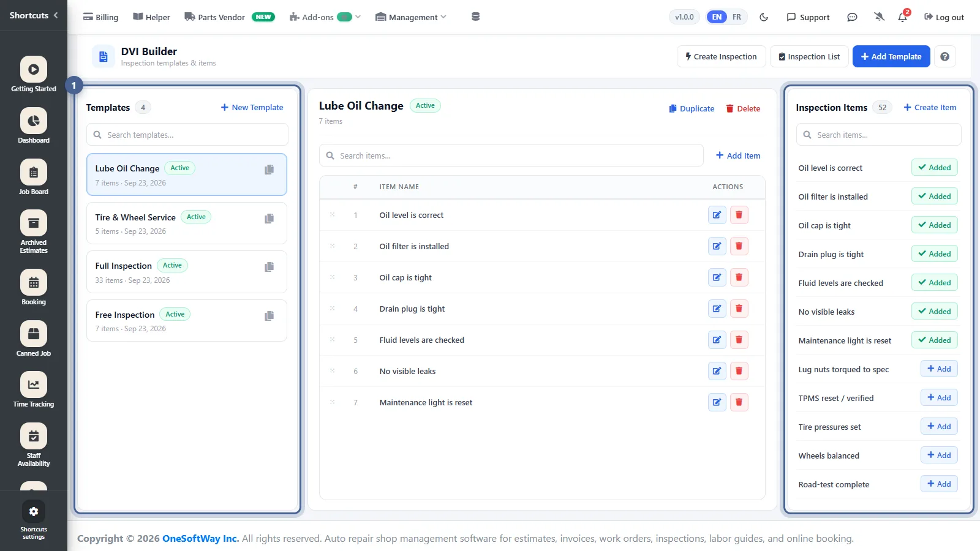The image size is (980, 551).
Task: Switch language to EN
Action: coord(717,17)
